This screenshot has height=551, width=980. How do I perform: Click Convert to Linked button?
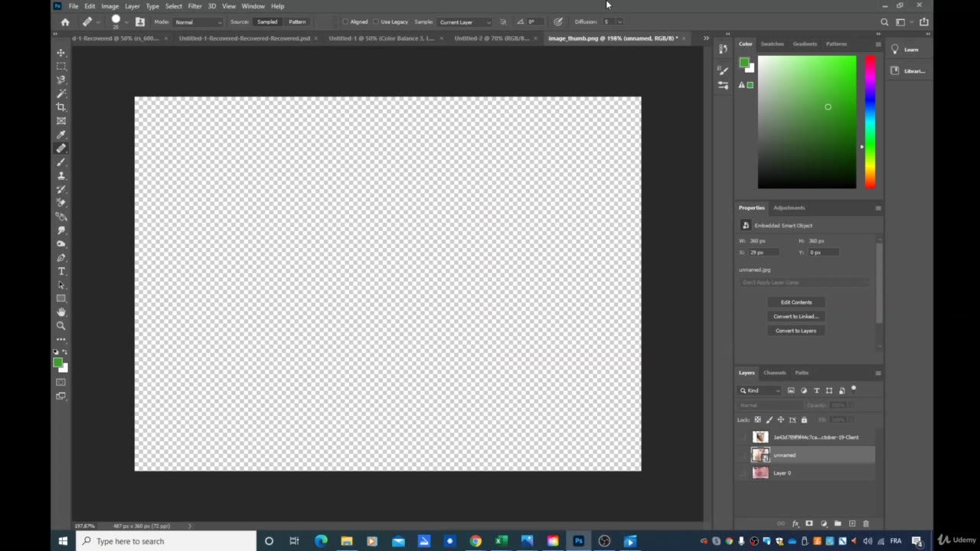click(x=796, y=316)
